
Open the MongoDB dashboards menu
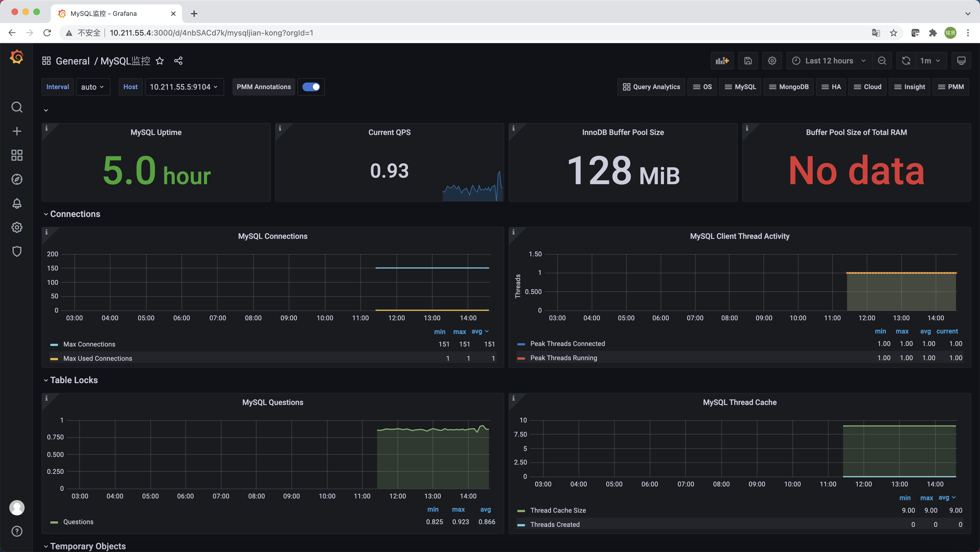(x=789, y=87)
